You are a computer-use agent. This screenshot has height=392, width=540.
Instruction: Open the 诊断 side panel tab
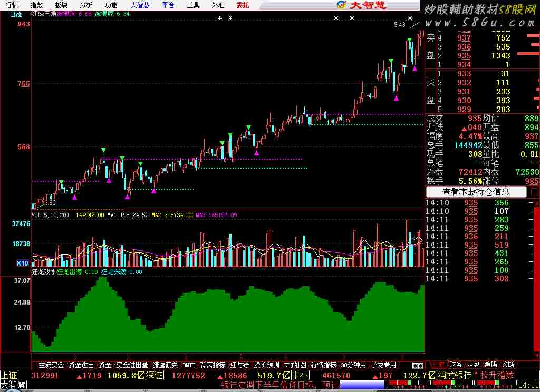508,364
